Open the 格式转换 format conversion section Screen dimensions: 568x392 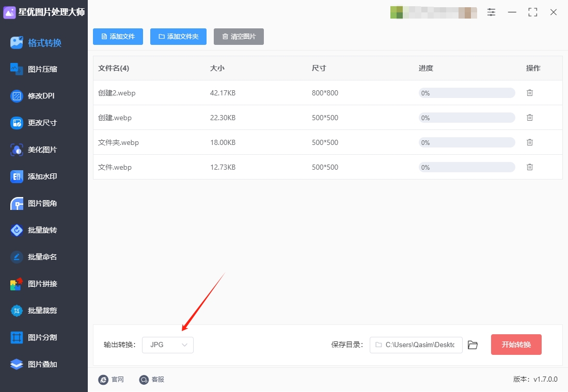click(36, 43)
